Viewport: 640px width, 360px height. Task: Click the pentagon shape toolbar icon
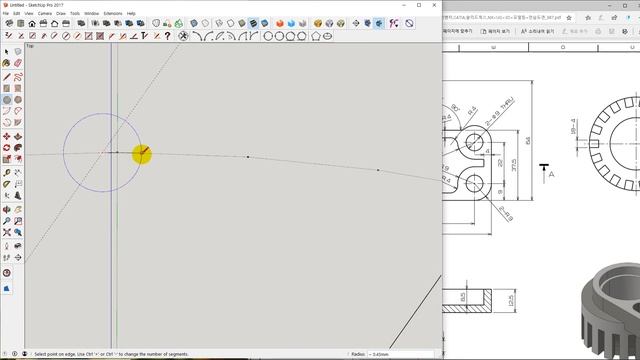point(316,36)
